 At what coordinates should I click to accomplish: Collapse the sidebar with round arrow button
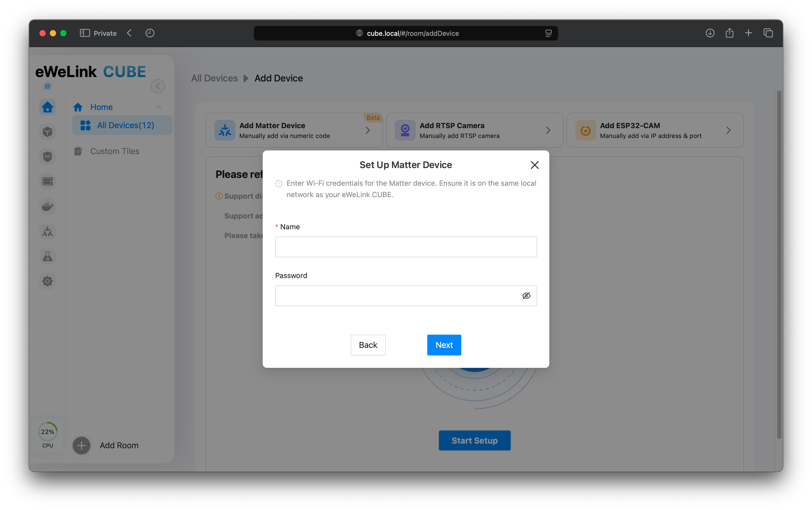tap(158, 86)
